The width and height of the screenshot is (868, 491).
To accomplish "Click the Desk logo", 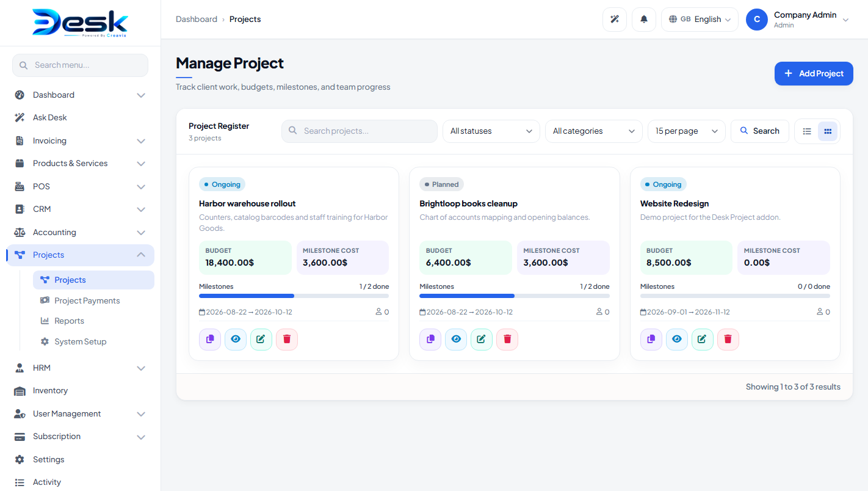I will 80,23.
